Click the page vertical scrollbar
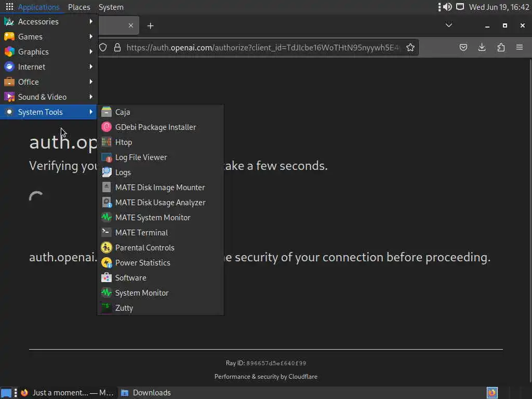Screen dimensions: 532x399 tap(530, 220)
